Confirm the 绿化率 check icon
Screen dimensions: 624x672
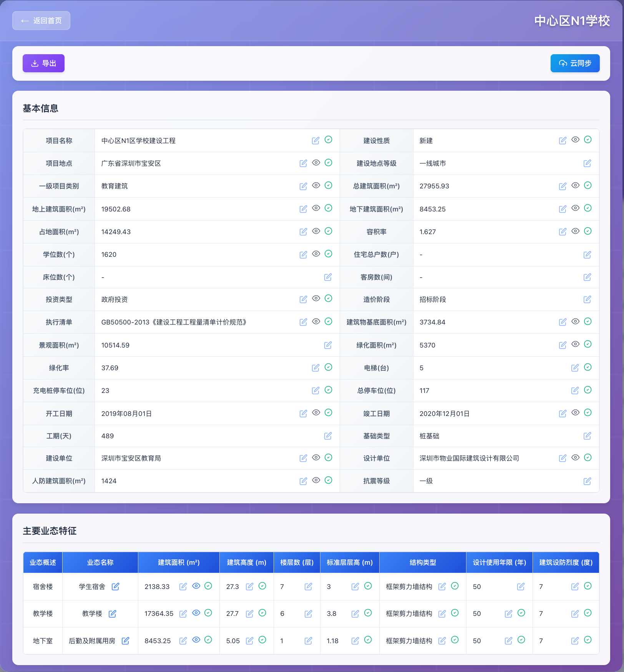pos(329,367)
